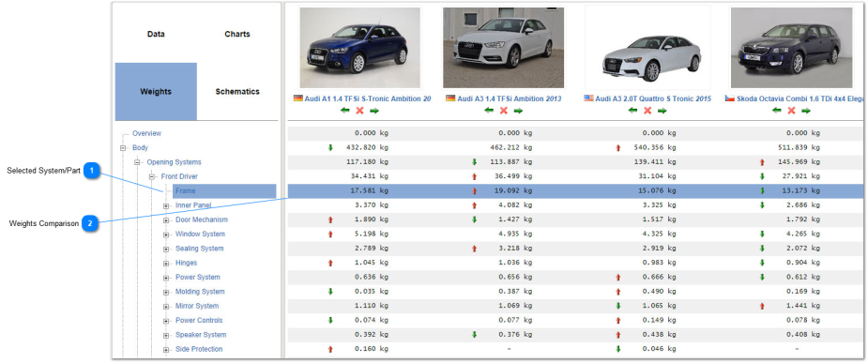
Task: Expand the Sealing System node
Action: (165, 249)
